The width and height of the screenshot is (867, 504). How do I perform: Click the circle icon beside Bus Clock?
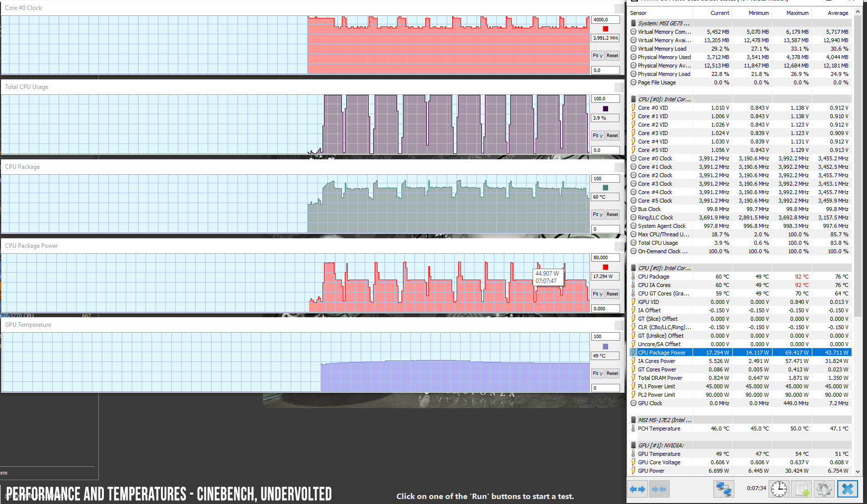pos(633,209)
